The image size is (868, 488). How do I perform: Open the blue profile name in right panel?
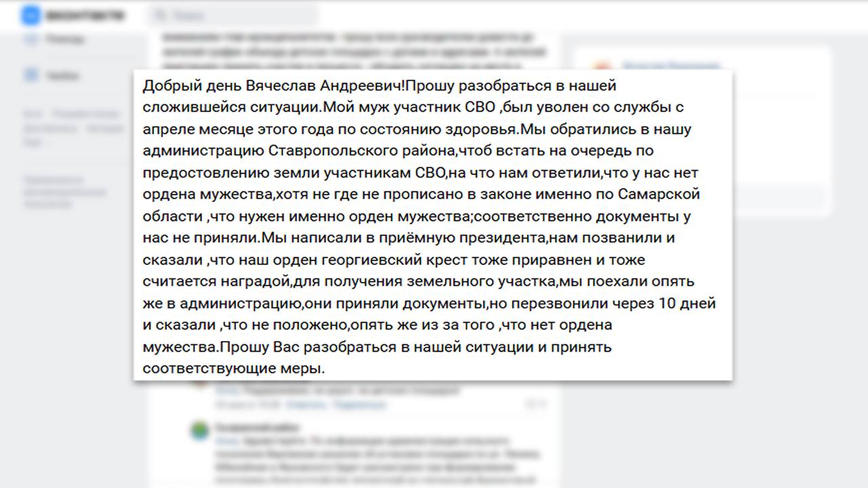[670, 66]
